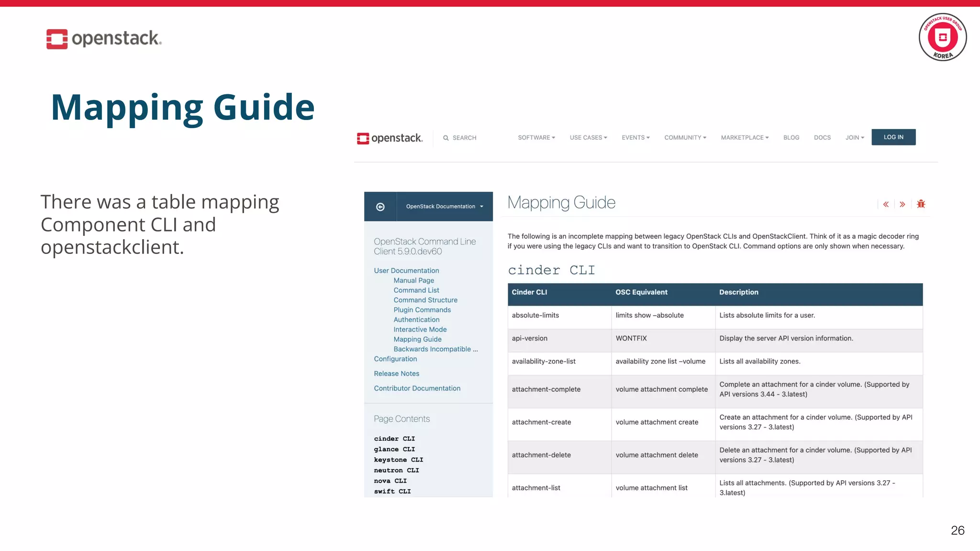The width and height of the screenshot is (980, 551).
Task: Open the OpenStack Documentation dropdown
Action: click(445, 207)
